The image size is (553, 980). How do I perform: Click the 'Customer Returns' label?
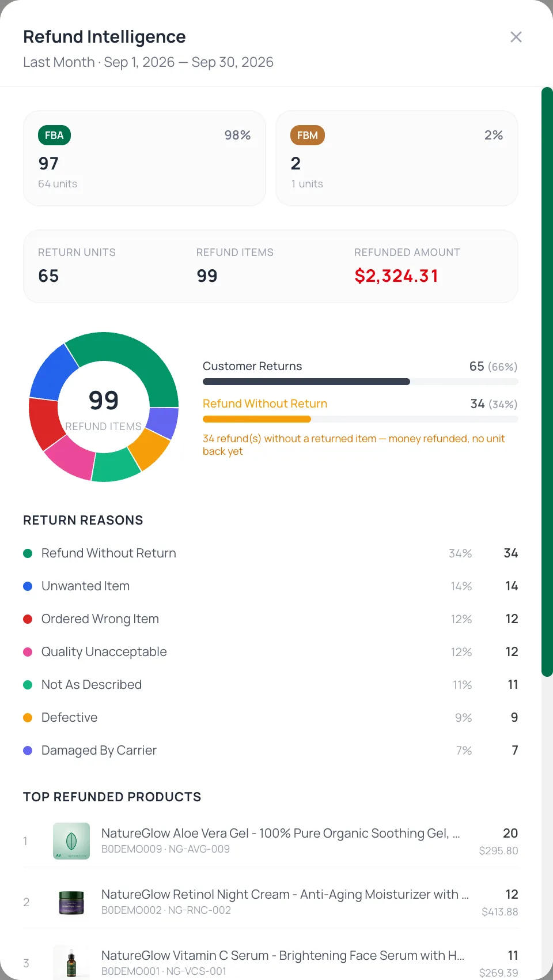[252, 367]
